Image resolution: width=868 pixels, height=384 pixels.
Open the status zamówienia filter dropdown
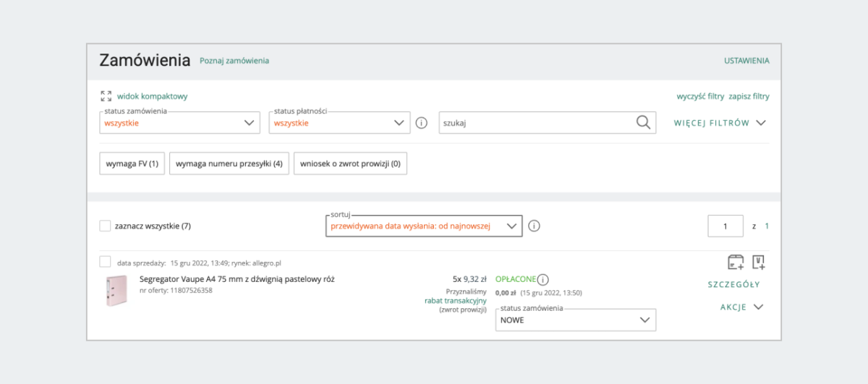click(x=179, y=123)
